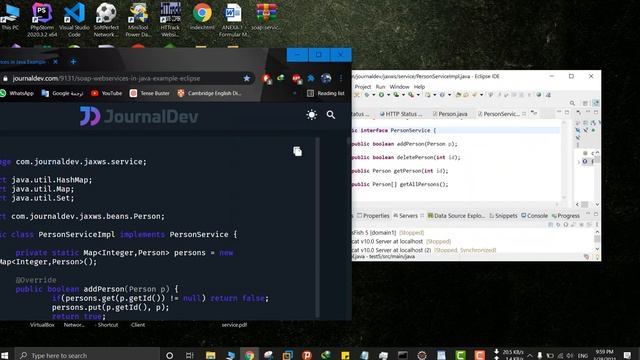The width and height of the screenshot is (640, 360).
Task: Open Chrome Reading list
Action: tap(325, 93)
